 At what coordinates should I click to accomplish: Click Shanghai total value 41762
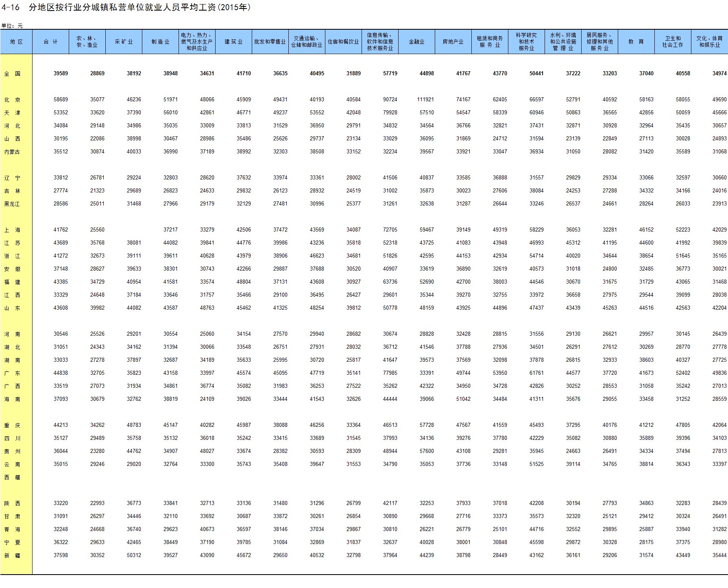click(x=61, y=230)
